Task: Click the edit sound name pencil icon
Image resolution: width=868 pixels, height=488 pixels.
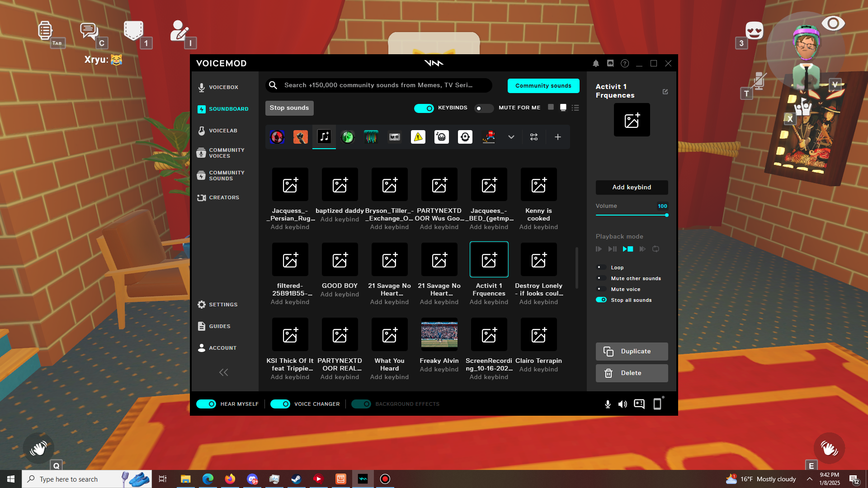Action: (x=665, y=92)
